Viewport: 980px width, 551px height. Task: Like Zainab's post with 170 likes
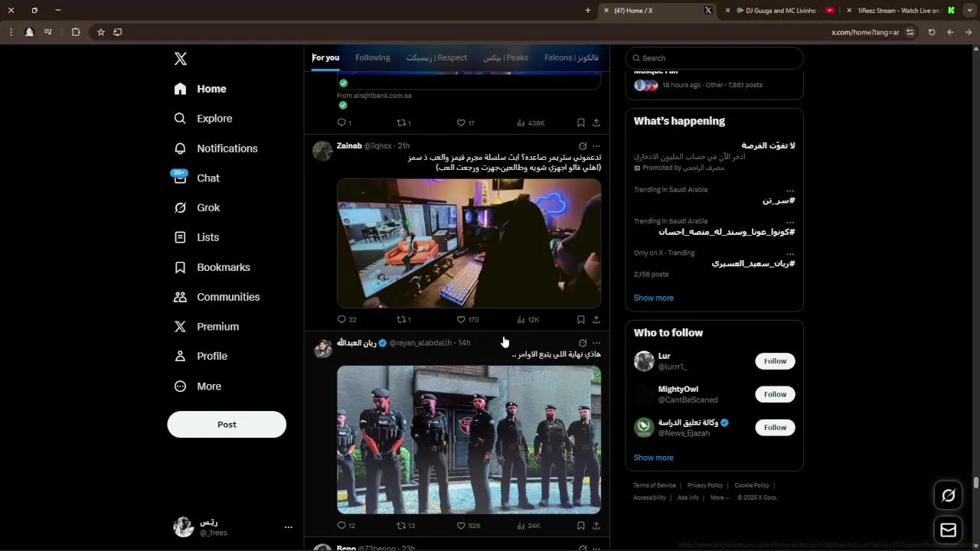click(x=467, y=320)
